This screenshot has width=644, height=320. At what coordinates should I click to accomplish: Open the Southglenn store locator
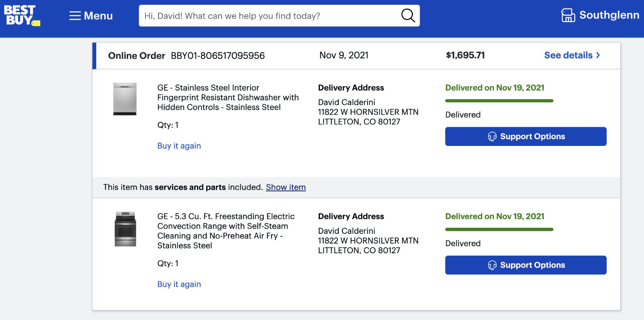(x=600, y=15)
